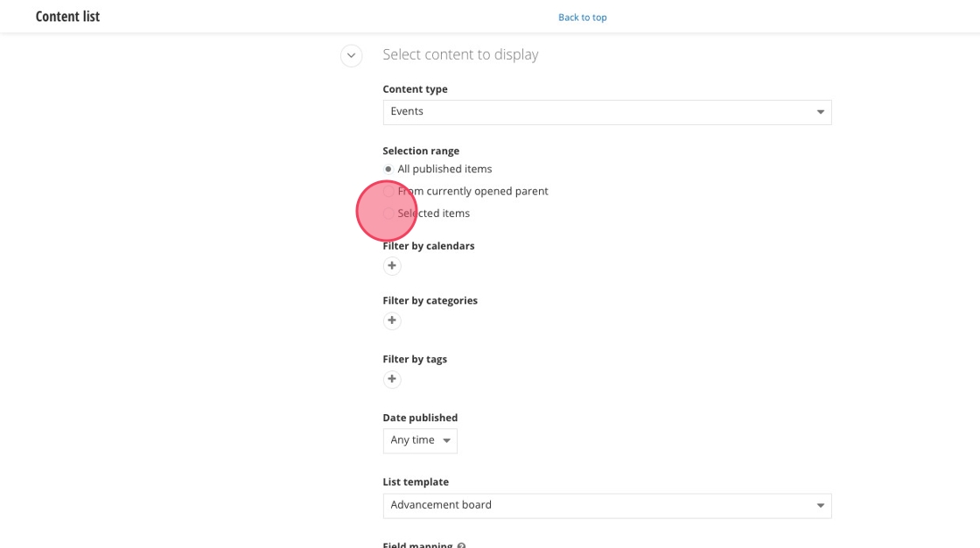Image resolution: width=980 pixels, height=548 pixels.
Task: Select the Selected items radio option
Action: (x=388, y=214)
